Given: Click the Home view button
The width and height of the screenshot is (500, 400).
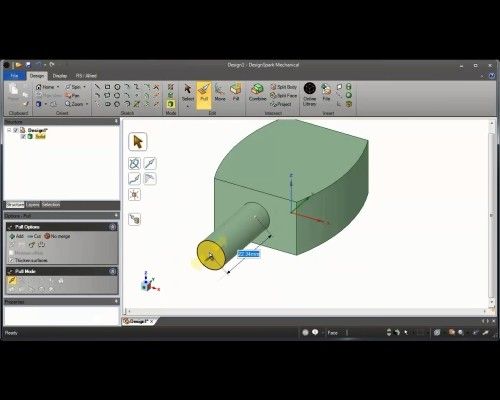Looking at the screenshot, I should (x=45, y=87).
